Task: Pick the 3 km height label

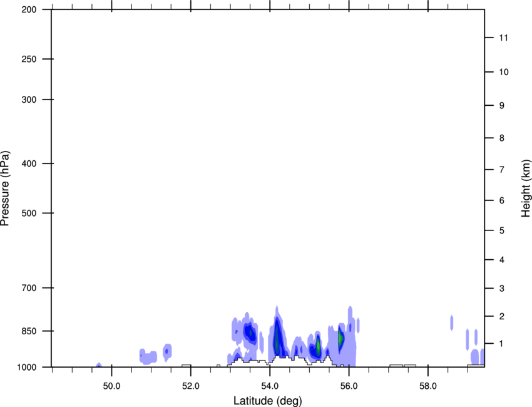Action: [x=502, y=289]
